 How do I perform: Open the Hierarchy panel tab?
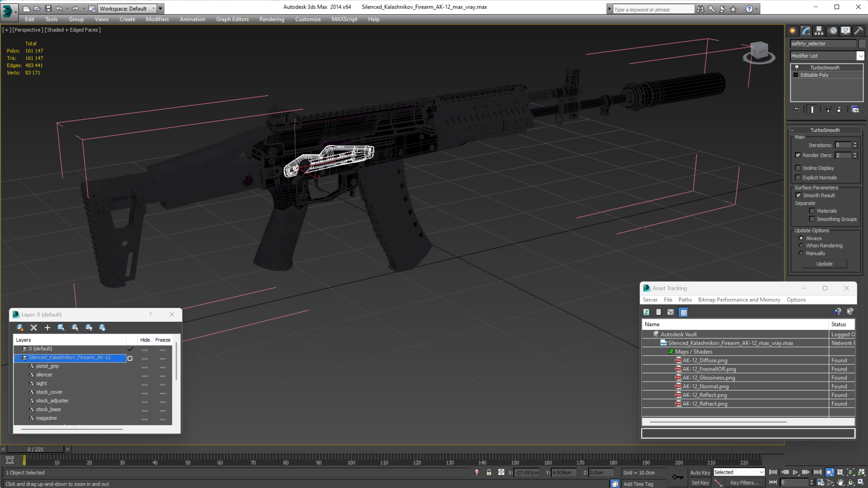819,31
